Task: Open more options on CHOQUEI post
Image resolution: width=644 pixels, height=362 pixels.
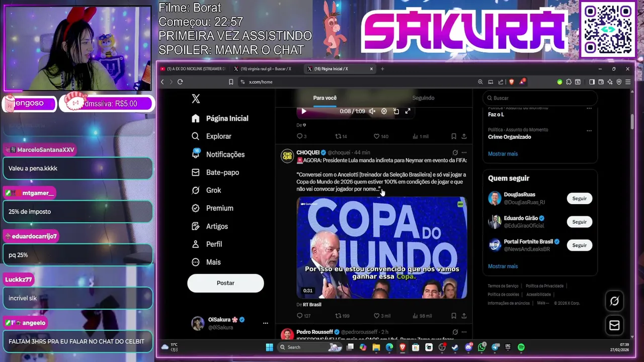Action: (464, 152)
